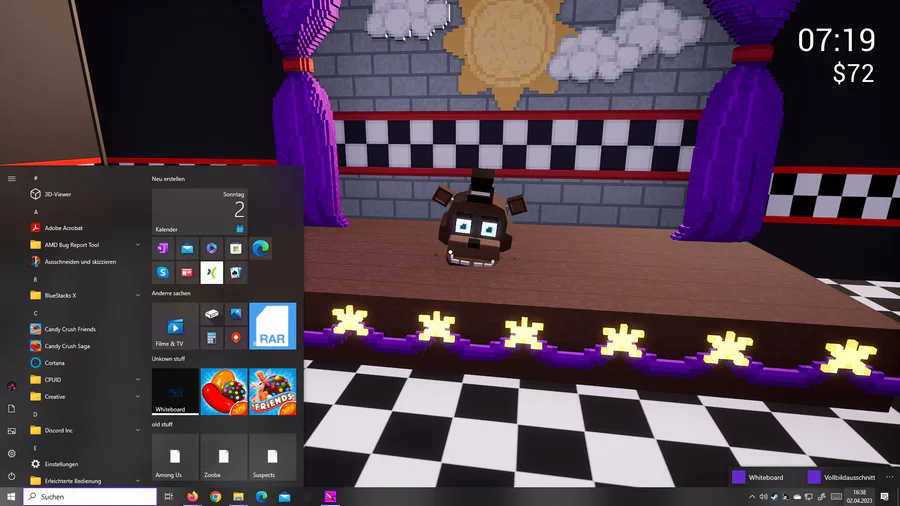900x506 pixels.
Task: Click the user account avatar
Action: point(11,386)
